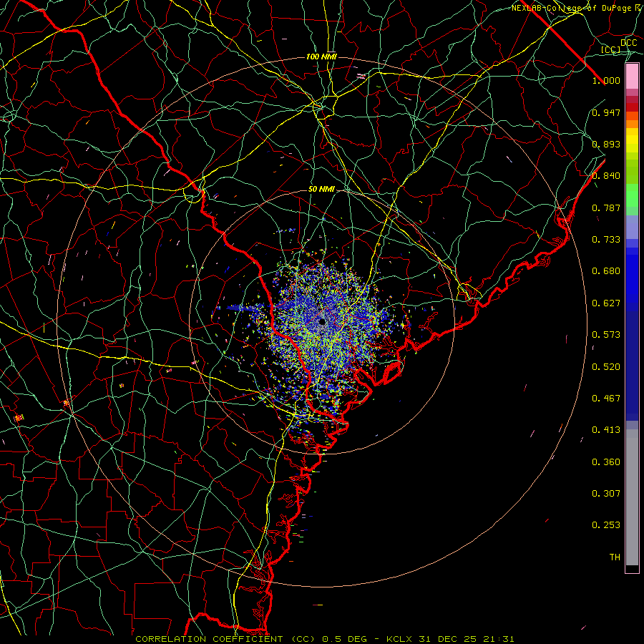Click the 0.680 legend value
Screen dimensions: 644x644
click(606, 271)
